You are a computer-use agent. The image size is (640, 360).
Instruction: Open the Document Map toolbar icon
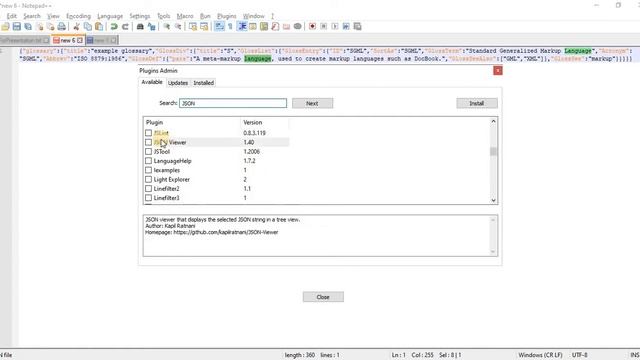coord(264,27)
